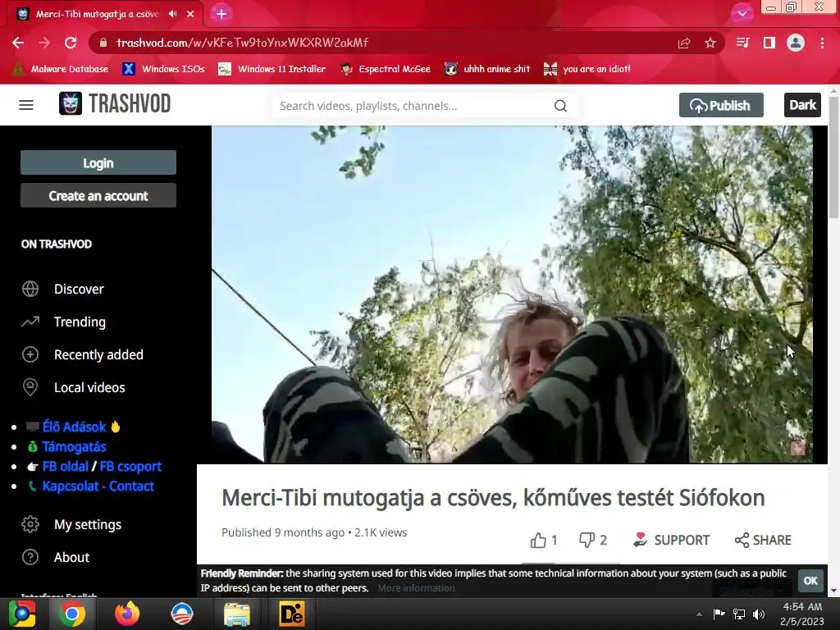The height and width of the screenshot is (630, 840).
Task: Open the Chrome profile icon
Action: point(796,43)
